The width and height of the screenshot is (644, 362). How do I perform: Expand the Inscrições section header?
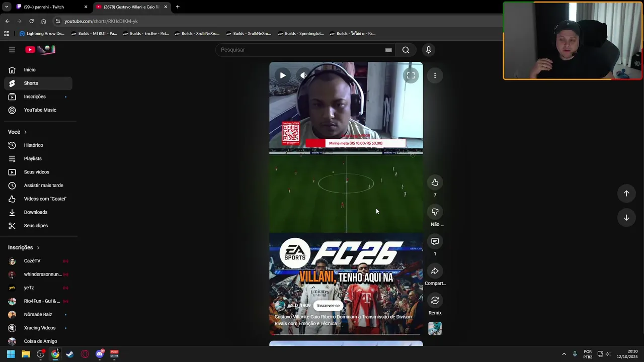[x=24, y=247]
